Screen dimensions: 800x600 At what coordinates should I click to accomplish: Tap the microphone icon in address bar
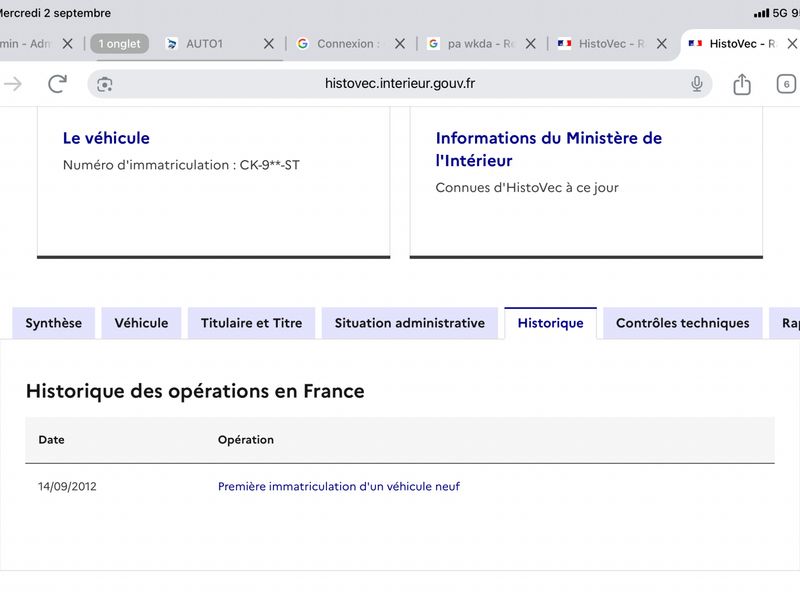point(696,84)
